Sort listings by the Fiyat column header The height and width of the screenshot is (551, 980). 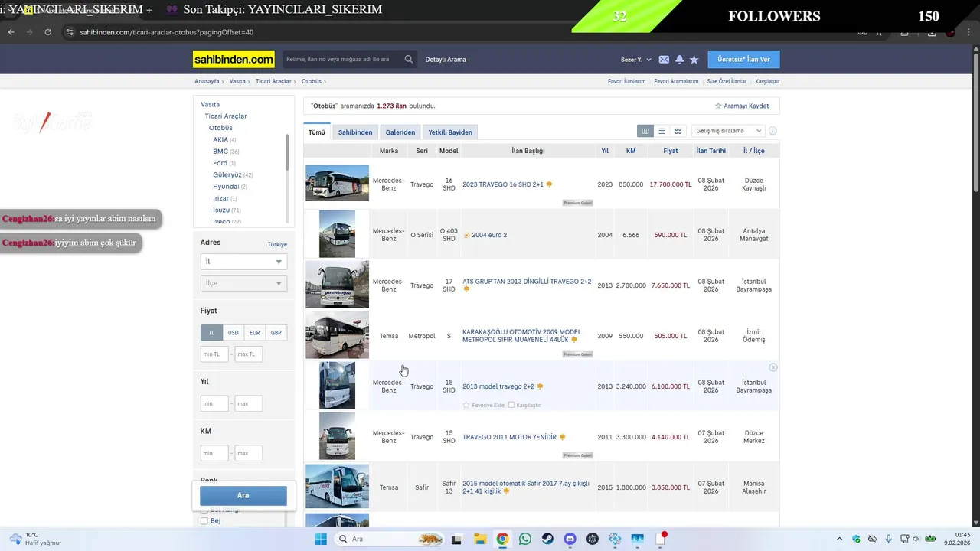[671, 151]
